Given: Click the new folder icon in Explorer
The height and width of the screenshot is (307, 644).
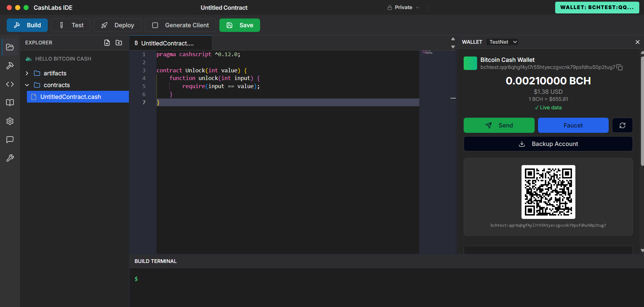Looking at the screenshot, I should point(119,43).
